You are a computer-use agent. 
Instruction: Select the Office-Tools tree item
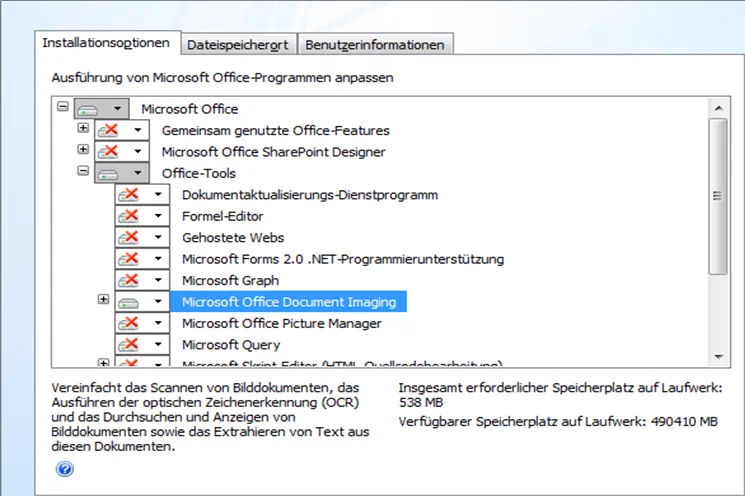(x=199, y=173)
